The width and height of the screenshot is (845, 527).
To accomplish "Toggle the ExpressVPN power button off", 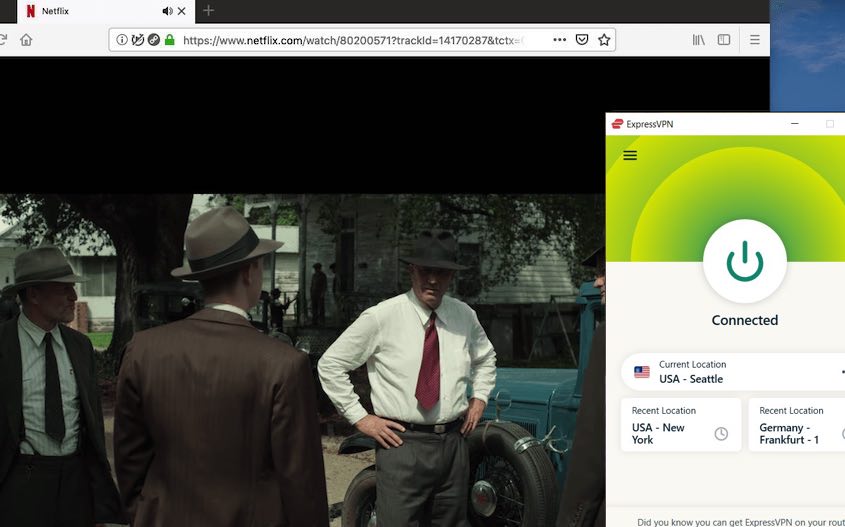I will pyautogui.click(x=744, y=261).
